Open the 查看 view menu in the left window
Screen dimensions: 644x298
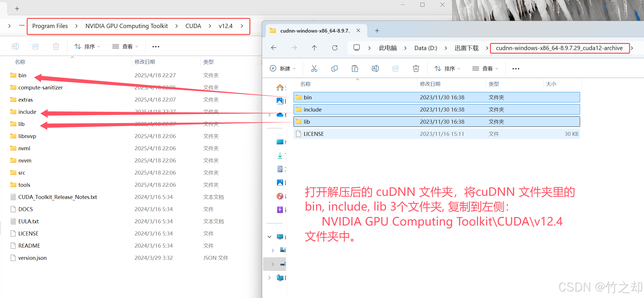(x=125, y=46)
